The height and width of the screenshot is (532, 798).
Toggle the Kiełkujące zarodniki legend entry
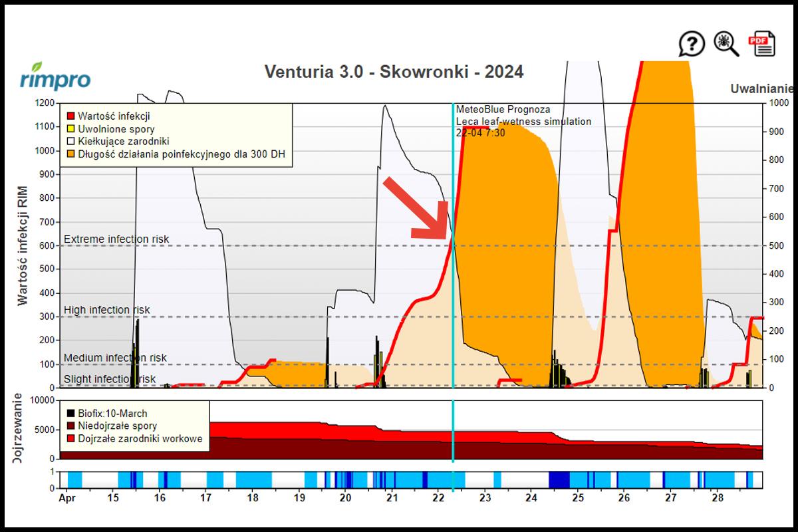(123, 142)
